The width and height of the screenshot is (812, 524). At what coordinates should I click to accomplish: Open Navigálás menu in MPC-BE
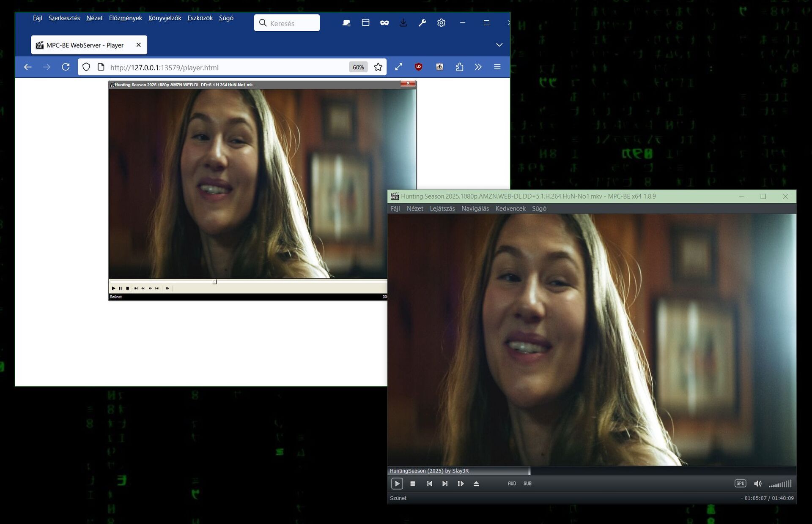click(x=475, y=208)
